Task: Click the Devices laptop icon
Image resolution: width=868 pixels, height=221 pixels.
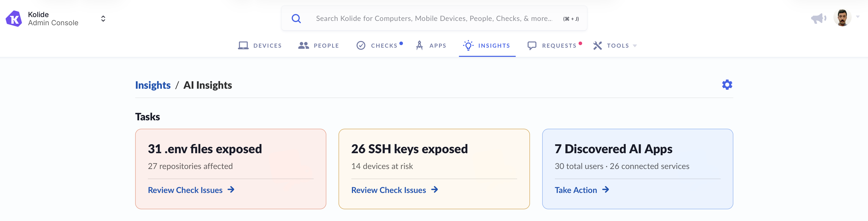Action: click(243, 46)
